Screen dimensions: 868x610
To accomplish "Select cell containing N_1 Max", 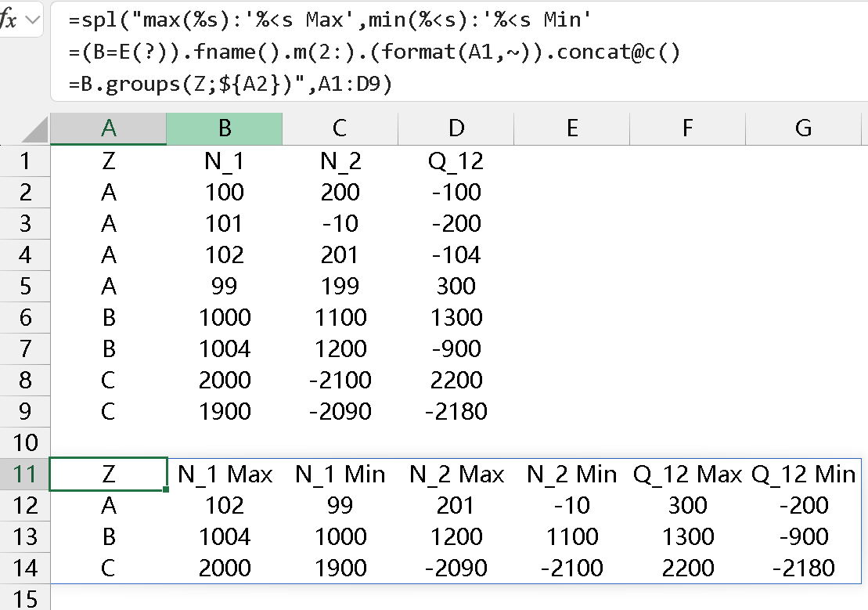I will tap(225, 474).
